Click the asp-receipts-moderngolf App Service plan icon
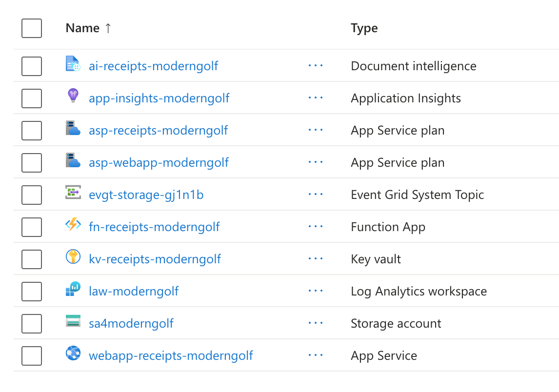Image resolution: width=559 pixels, height=392 pixels. coord(73,129)
